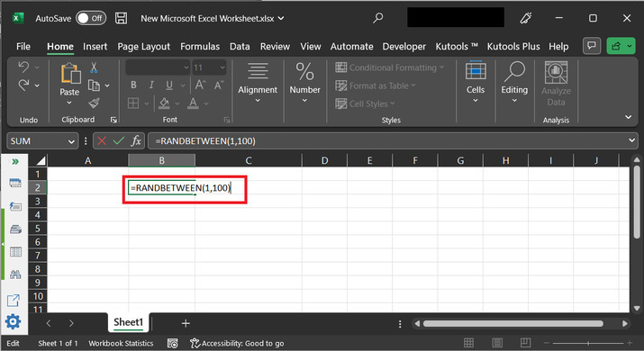Open the Paste dropdown arrow
644x351 pixels.
pos(69,103)
